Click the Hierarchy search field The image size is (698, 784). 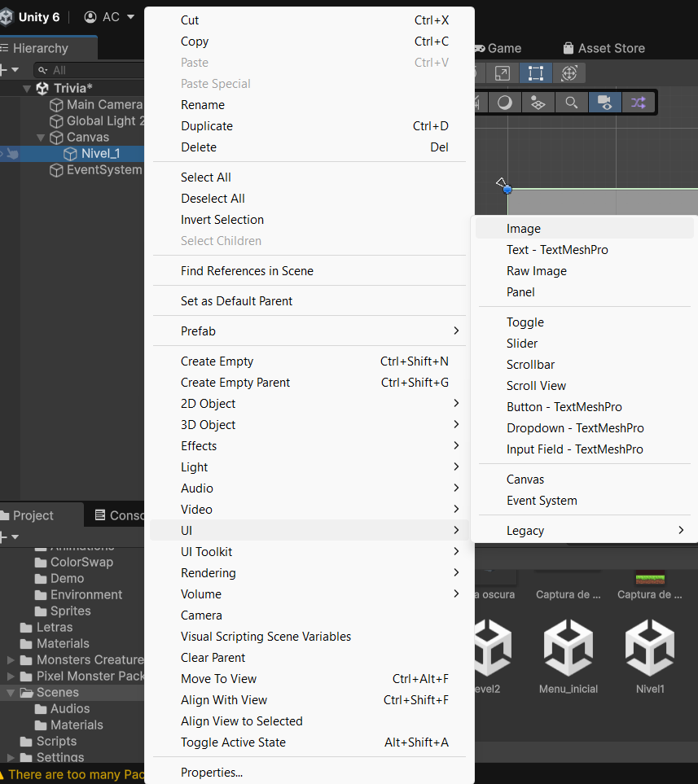pos(90,70)
